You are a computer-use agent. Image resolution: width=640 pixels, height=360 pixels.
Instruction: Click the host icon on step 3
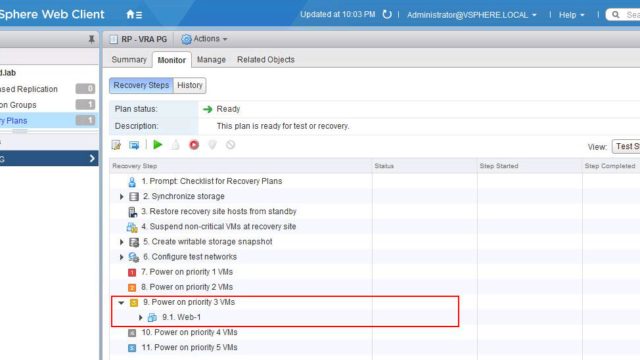click(x=132, y=212)
